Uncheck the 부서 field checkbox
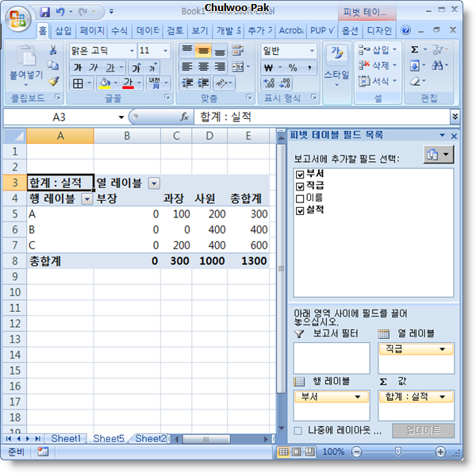 300,175
